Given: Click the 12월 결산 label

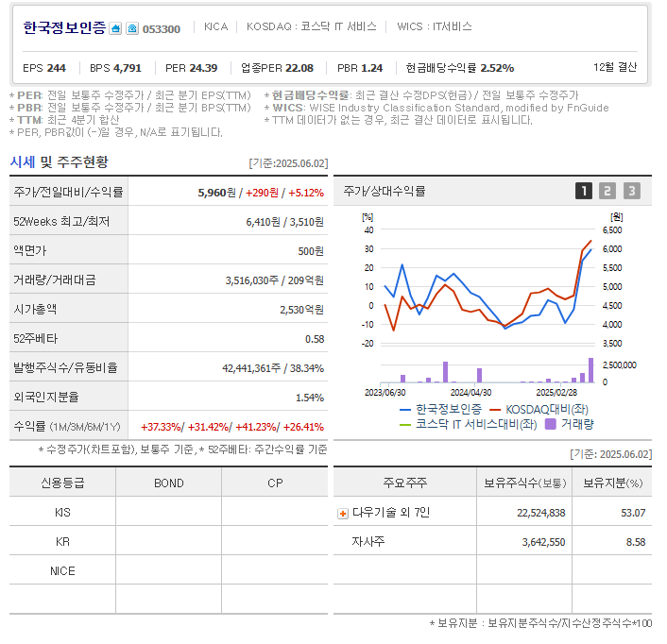Looking at the screenshot, I should (615, 67).
